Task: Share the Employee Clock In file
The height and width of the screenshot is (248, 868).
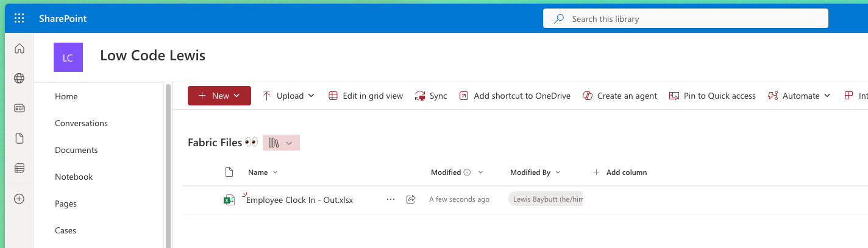Action: pos(411,199)
